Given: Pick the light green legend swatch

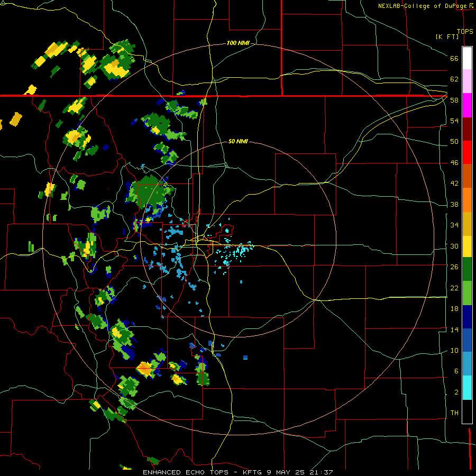Looking at the screenshot, I should (467, 293).
